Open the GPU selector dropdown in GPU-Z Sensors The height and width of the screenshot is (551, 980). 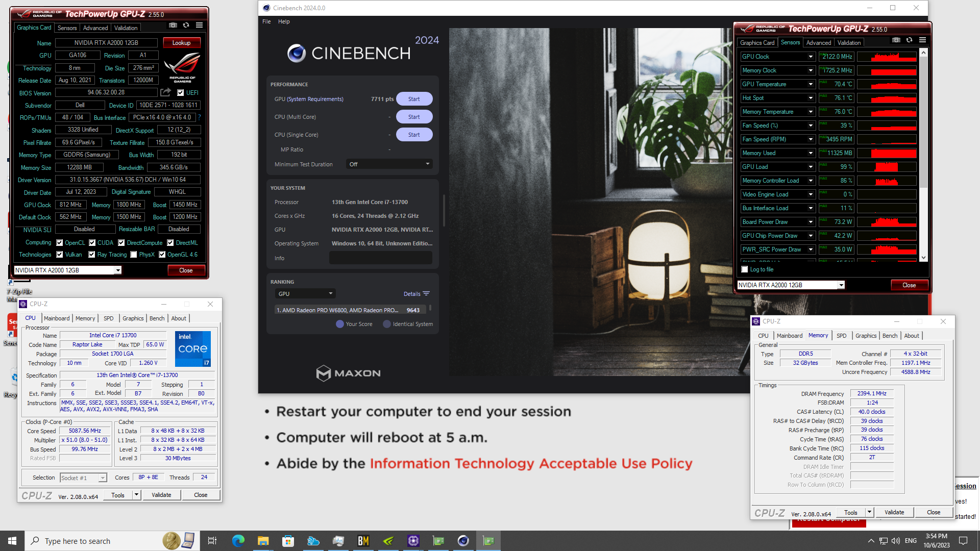click(841, 285)
